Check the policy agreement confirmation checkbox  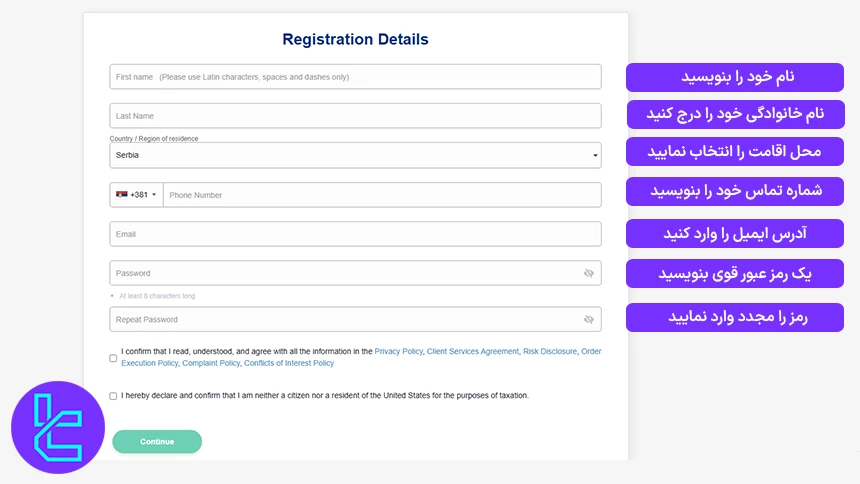click(113, 358)
